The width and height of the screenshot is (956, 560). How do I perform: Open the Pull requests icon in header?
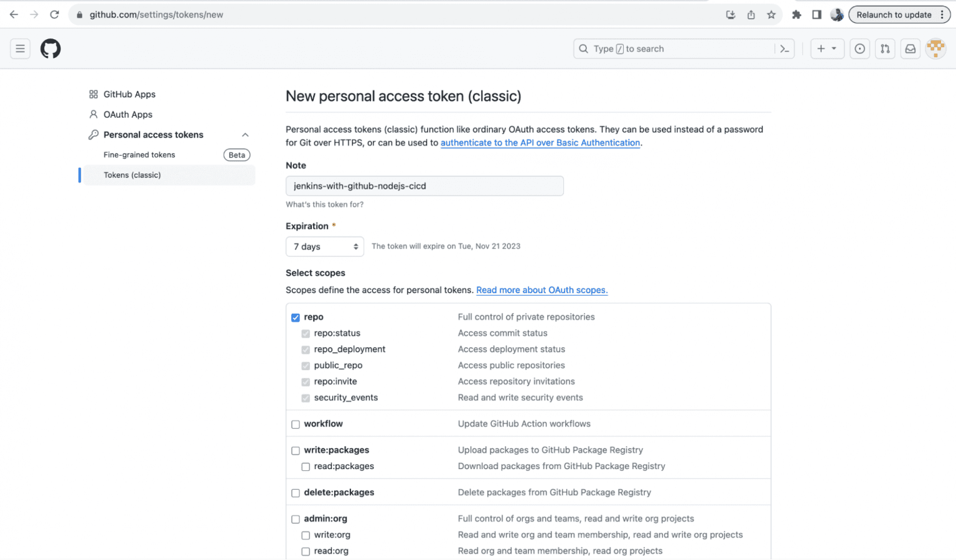(885, 49)
